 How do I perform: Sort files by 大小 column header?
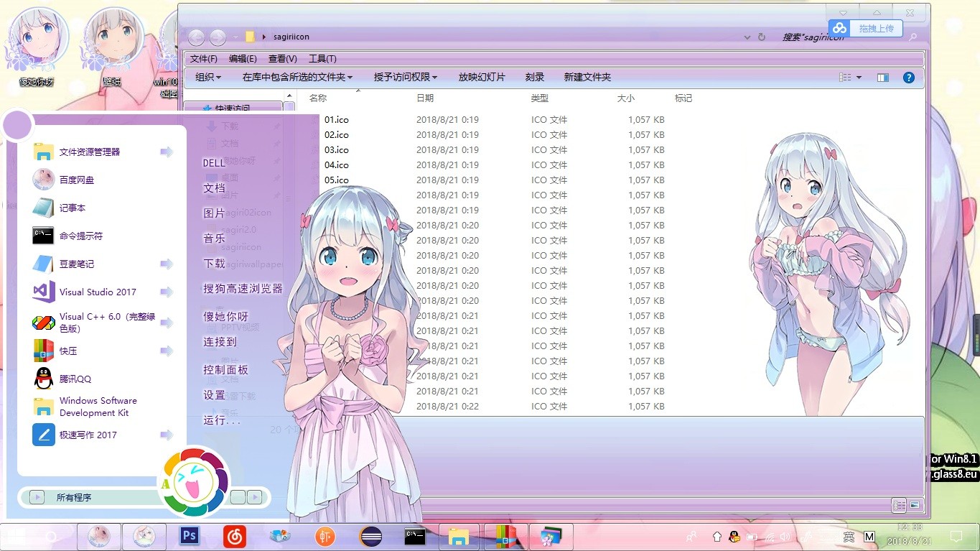coord(625,98)
